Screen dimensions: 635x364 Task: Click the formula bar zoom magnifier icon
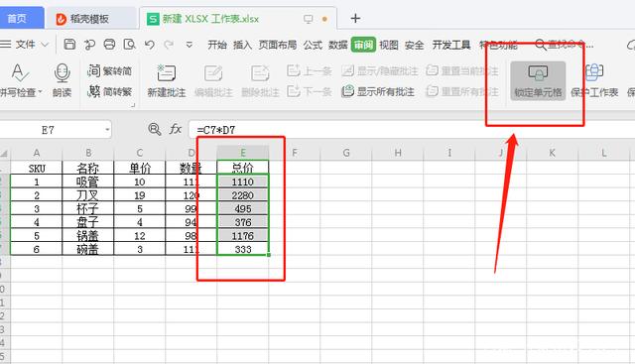pos(155,130)
